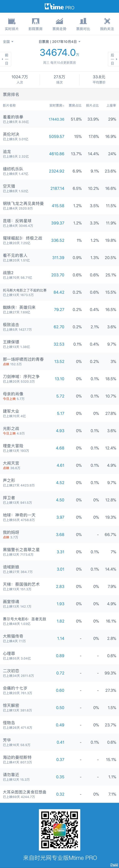Sort by 上座率 column header
This screenshot has height=868, width=119.
click(111, 106)
